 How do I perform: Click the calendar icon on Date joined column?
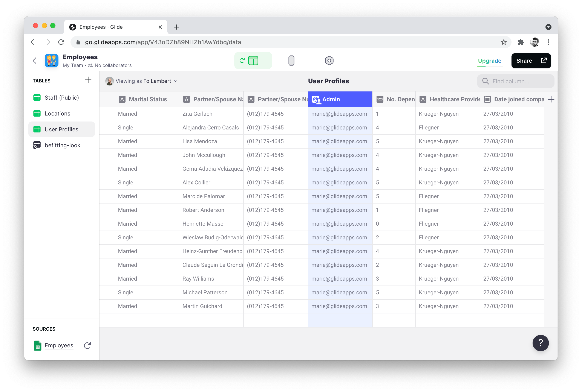(487, 99)
